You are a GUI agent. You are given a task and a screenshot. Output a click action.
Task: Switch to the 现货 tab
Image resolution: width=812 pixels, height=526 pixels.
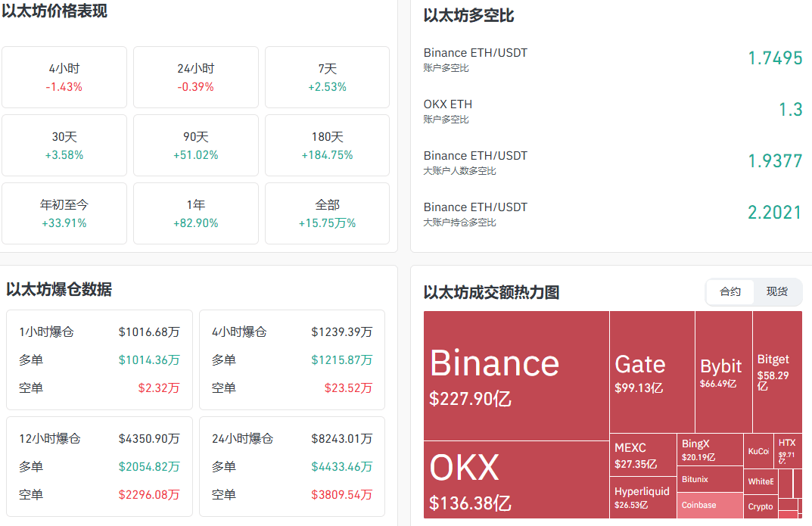pyautogui.click(x=777, y=292)
